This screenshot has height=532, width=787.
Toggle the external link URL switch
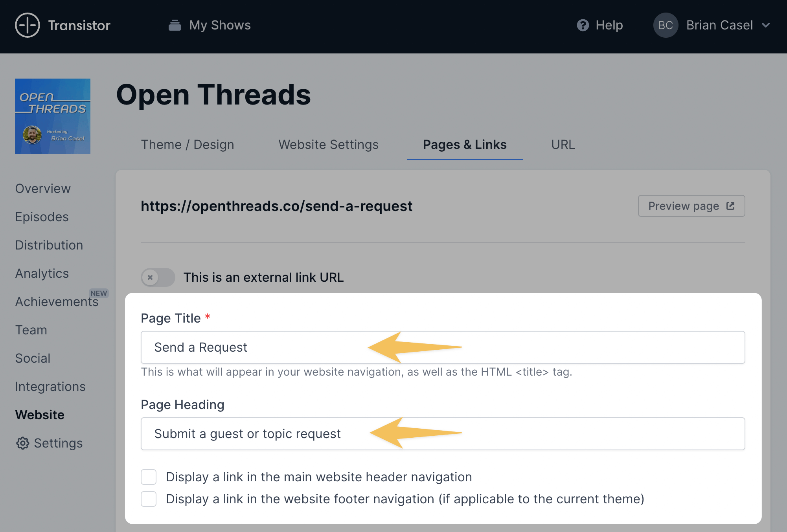(x=158, y=277)
